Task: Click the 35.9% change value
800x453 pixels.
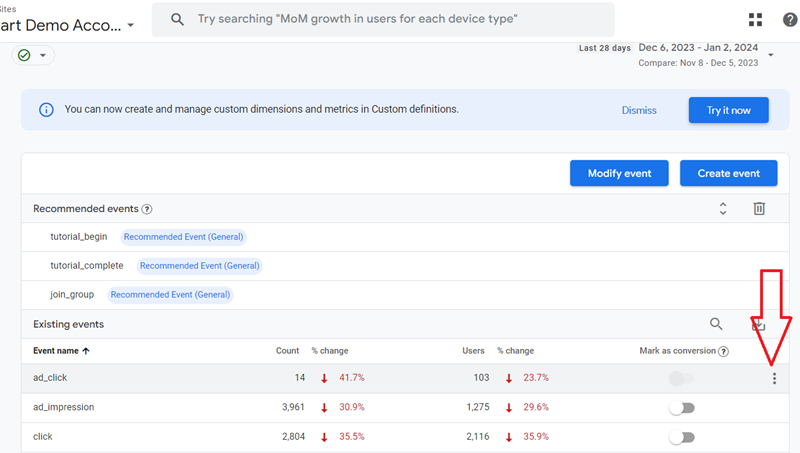Action: click(536, 437)
